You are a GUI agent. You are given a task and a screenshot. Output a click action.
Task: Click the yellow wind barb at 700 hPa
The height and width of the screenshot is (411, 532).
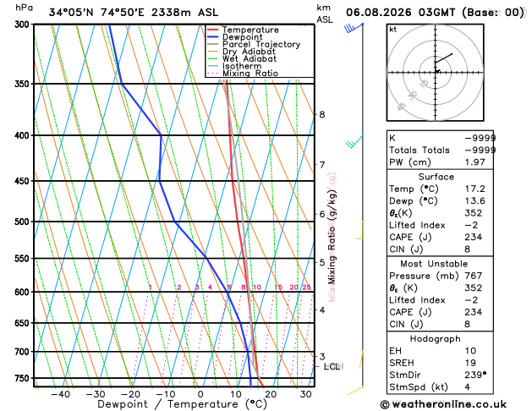coord(361,359)
